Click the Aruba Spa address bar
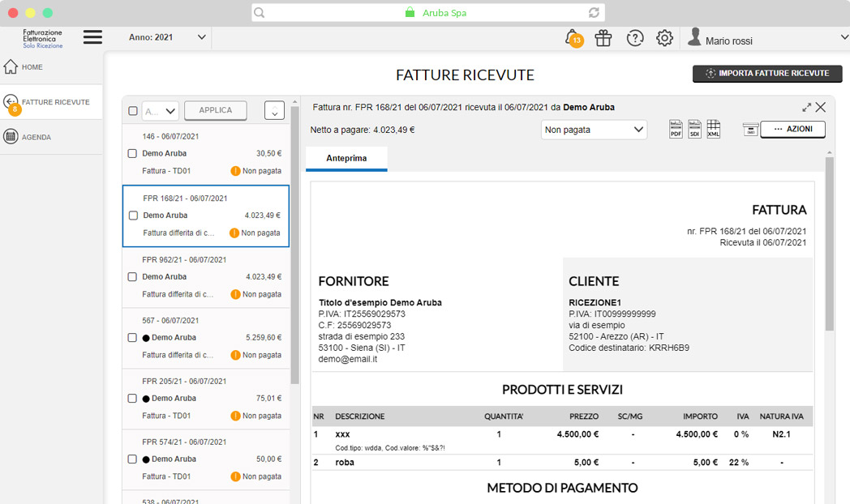Viewport: 850px width, 504px height. [428, 12]
